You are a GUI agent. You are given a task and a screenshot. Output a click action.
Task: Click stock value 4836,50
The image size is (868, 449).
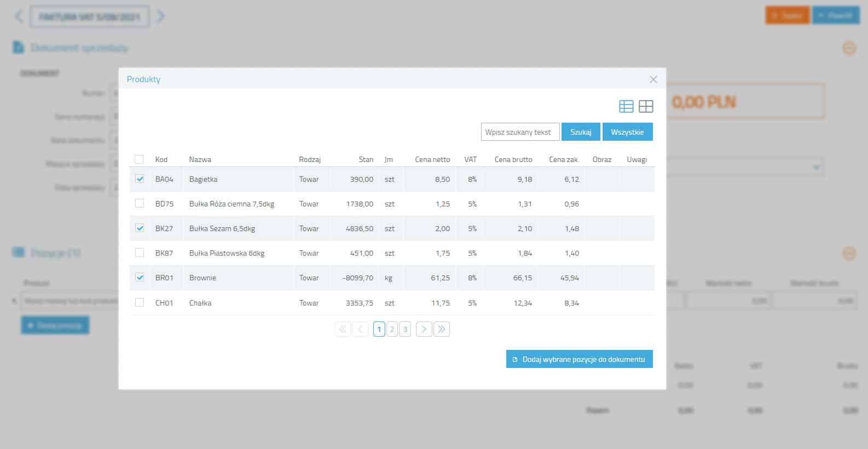(x=360, y=228)
